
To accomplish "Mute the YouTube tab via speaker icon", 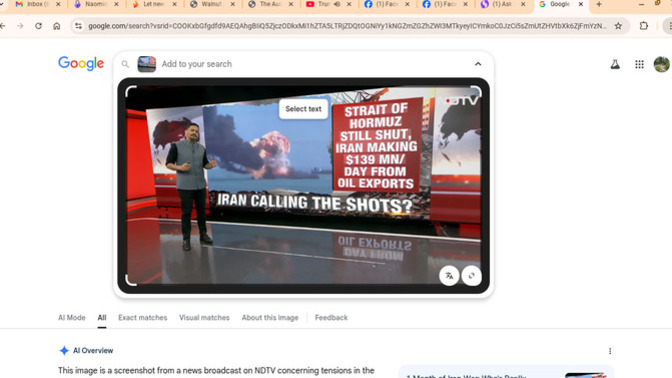I will (x=337, y=4).
